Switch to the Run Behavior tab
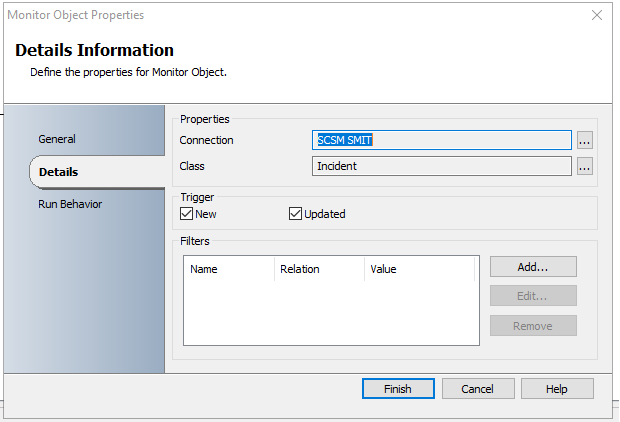620x422 pixels. pyautogui.click(x=70, y=204)
